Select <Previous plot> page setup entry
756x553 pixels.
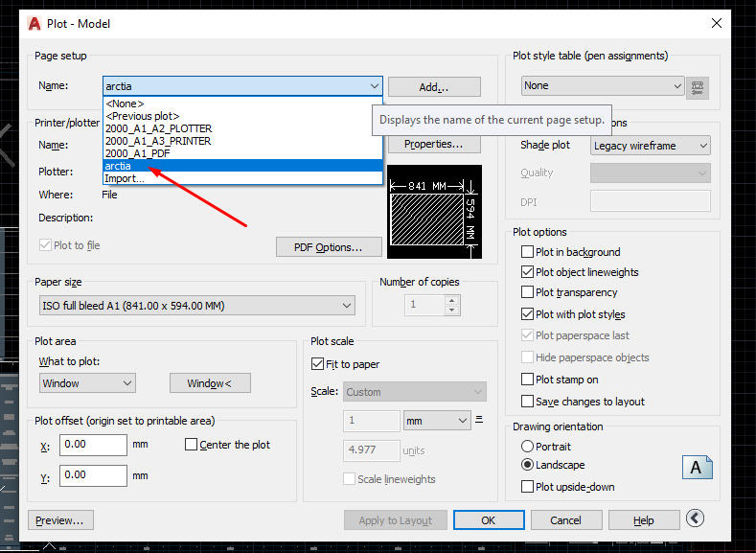[x=142, y=116]
